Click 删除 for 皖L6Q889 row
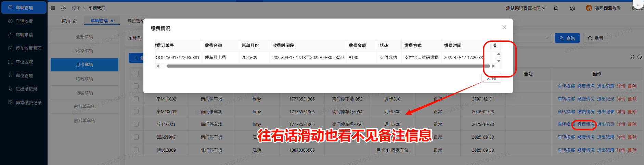The width and height of the screenshot is (644, 165). click(632, 150)
